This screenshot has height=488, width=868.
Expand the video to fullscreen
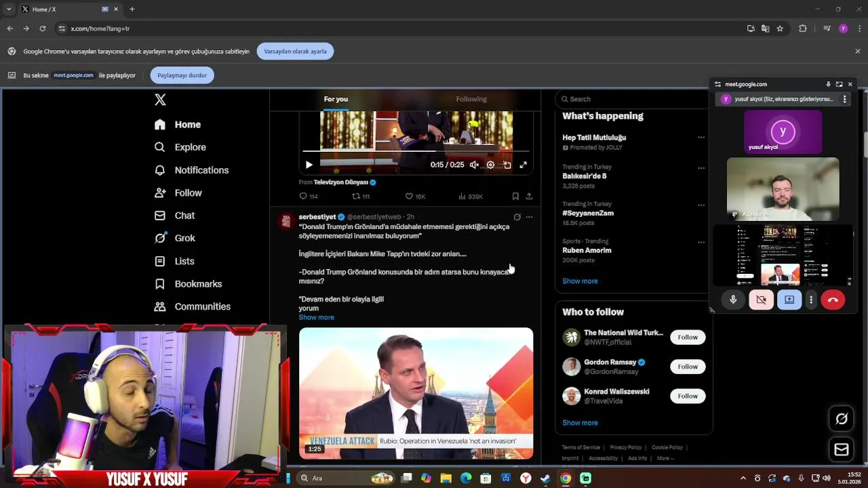click(523, 165)
